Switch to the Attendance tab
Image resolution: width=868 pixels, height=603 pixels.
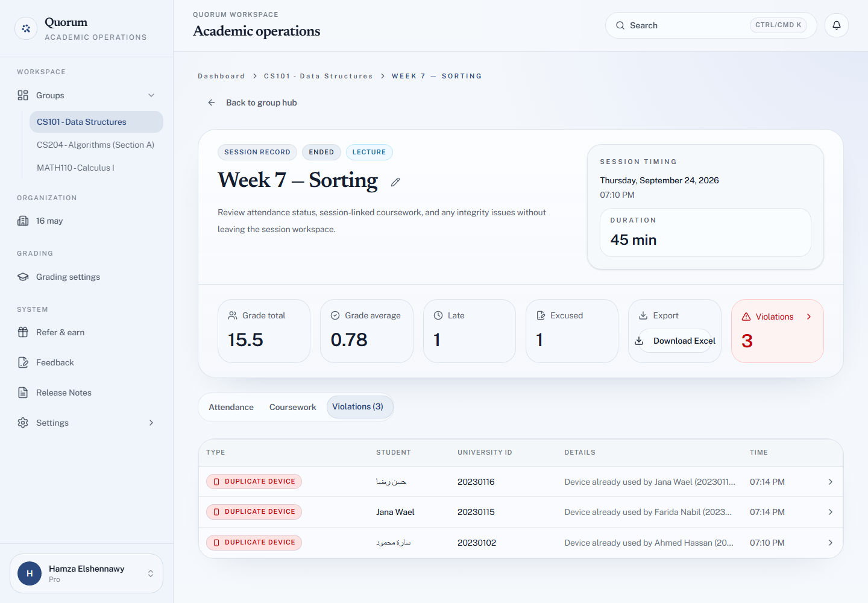pos(231,407)
